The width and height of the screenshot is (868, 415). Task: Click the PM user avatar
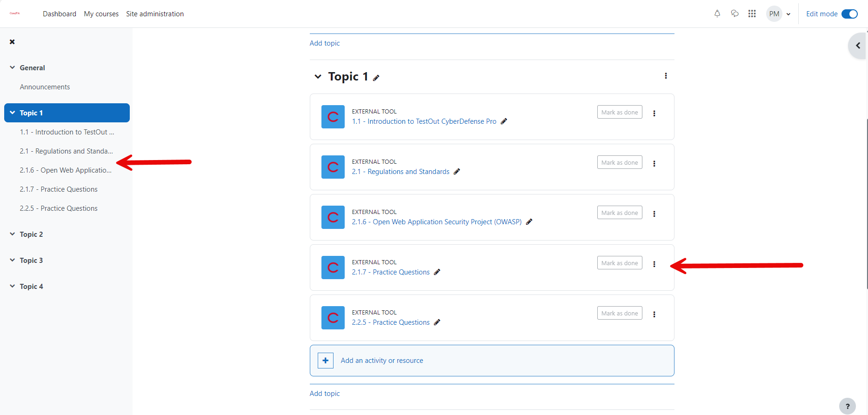[x=774, y=14]
